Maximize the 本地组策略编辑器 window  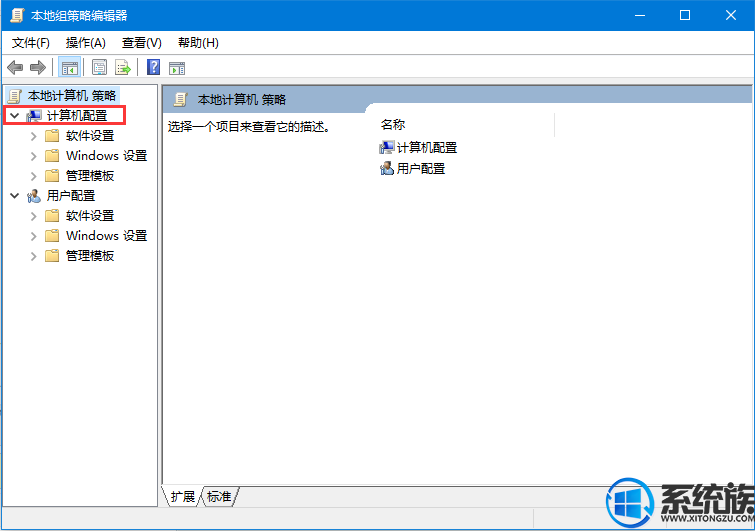(685, 15)
